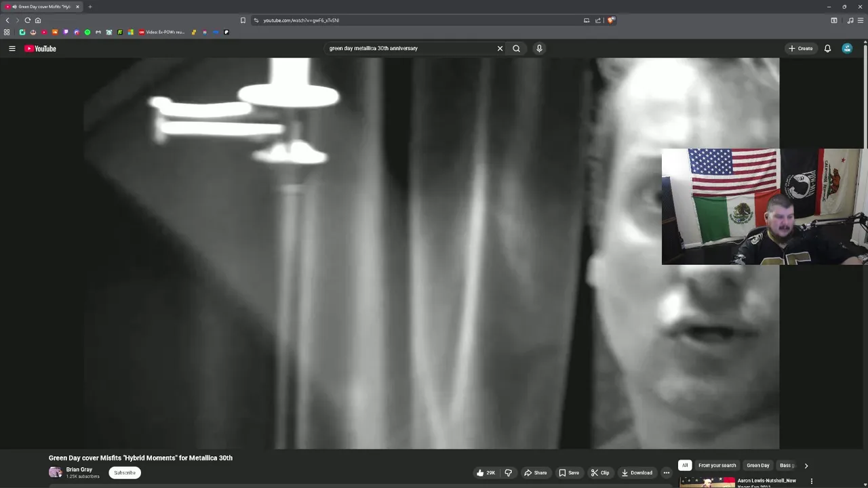Open the Twitch bookmark

(66, 32)
